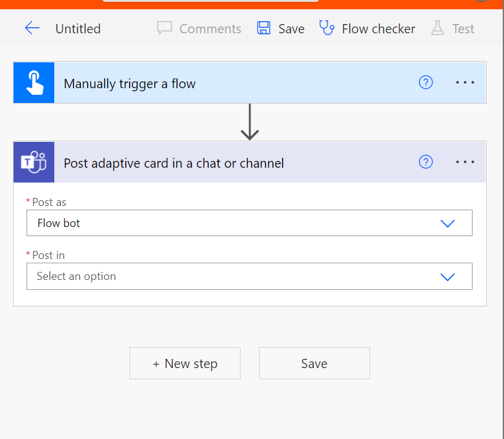Expand the Post in dropdown
The width and height of the screenshot is (504, 439).
(x=447, y=276)
